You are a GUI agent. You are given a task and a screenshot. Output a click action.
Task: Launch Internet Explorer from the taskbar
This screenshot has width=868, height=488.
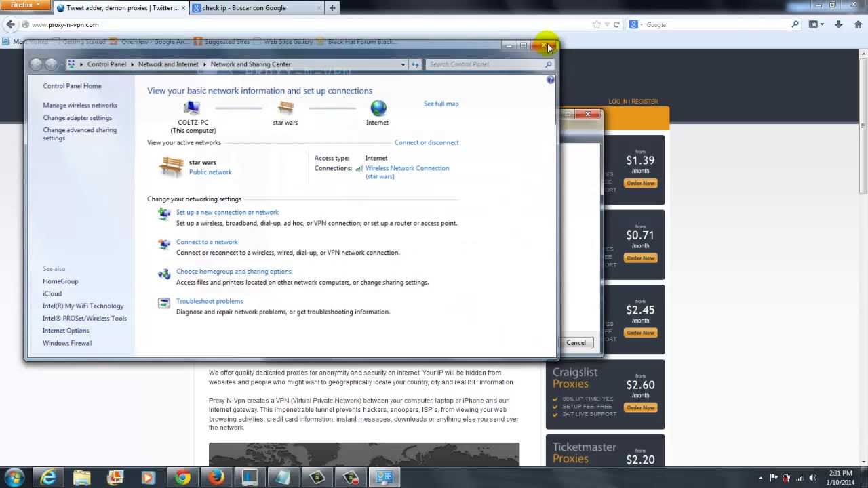[48, 478]
